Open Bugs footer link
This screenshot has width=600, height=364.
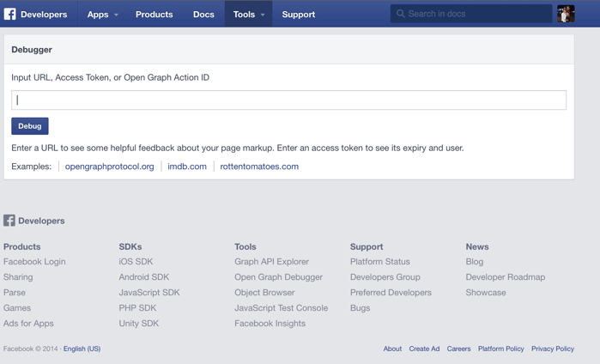(360, 308)
